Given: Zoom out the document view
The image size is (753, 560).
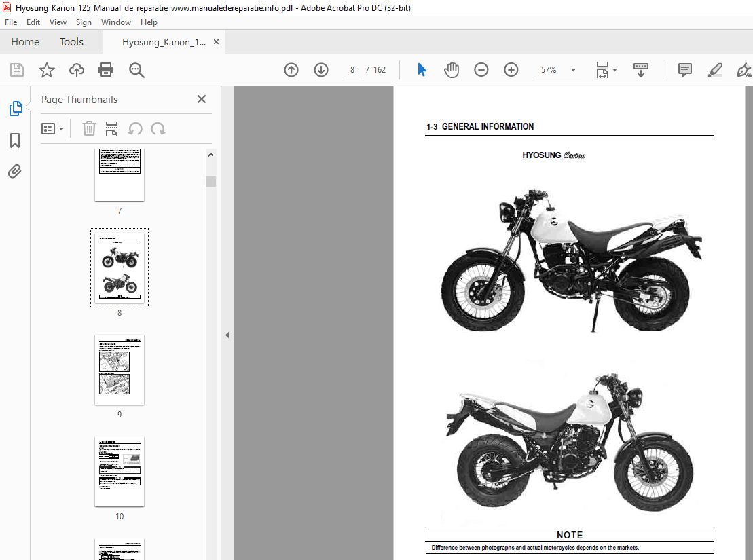Looking at the screenshot, I should coord(481,70).
